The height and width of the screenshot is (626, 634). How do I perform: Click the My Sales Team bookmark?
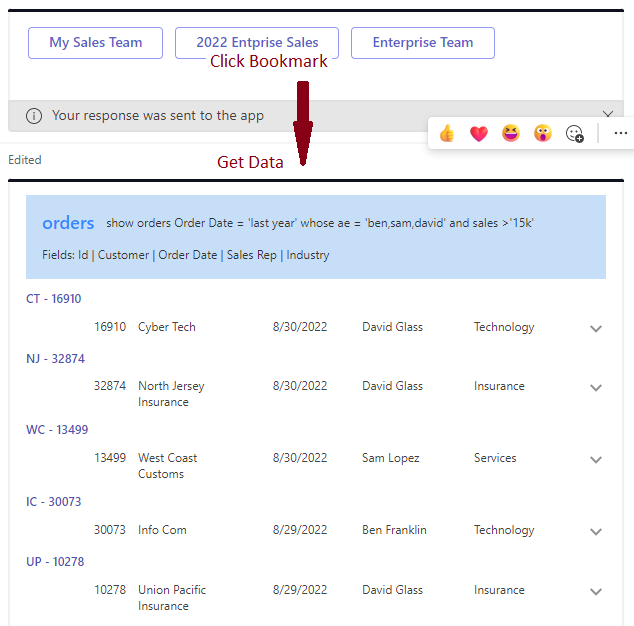(x=96, y=43)
